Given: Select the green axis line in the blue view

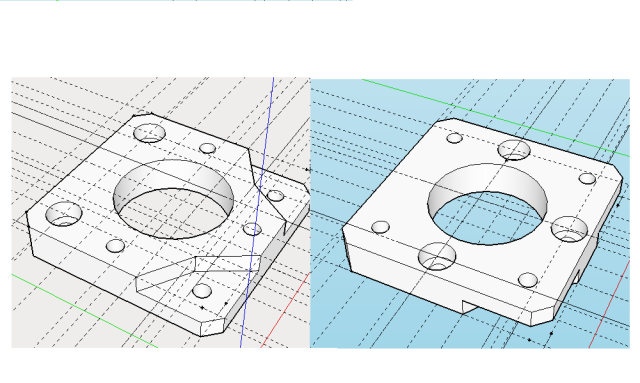Looking at the screenshot, I should point(496,118).
